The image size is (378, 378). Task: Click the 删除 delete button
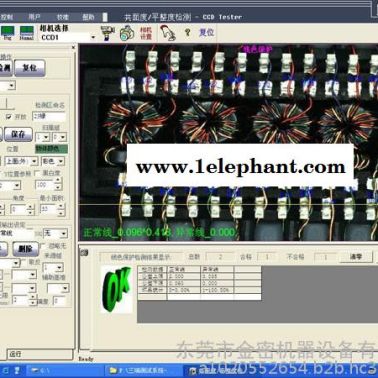coord(25,249)
